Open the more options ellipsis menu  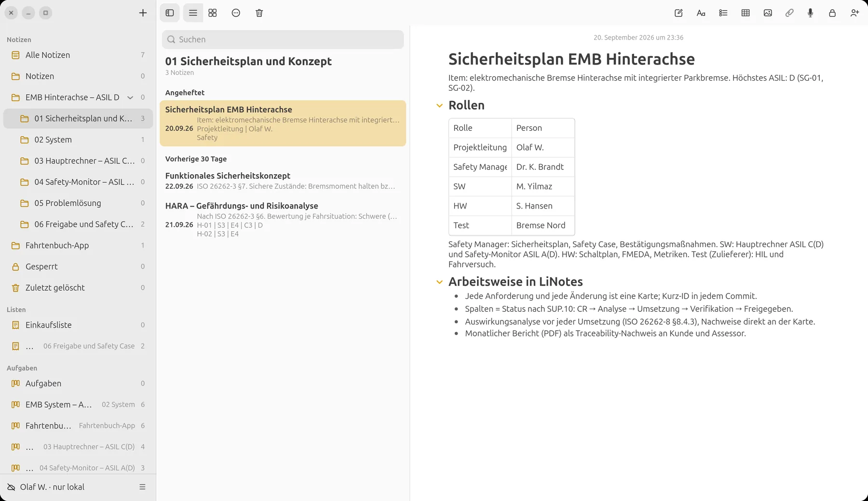236,13
